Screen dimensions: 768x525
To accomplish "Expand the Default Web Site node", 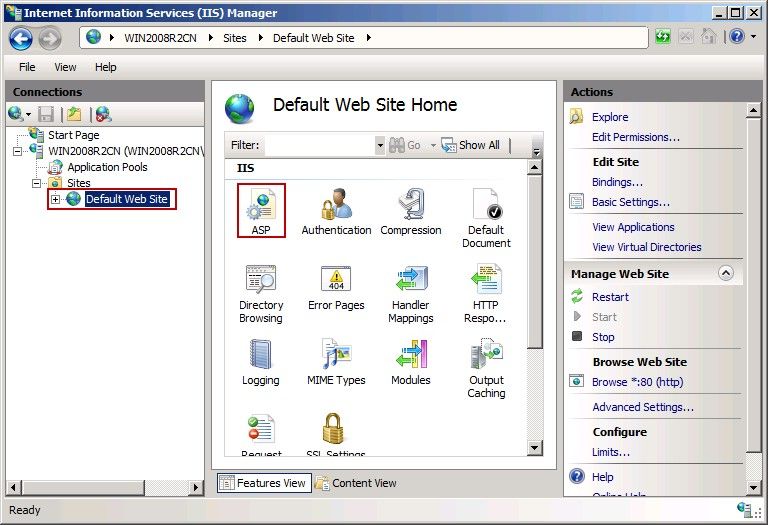I will coord(55,199).
